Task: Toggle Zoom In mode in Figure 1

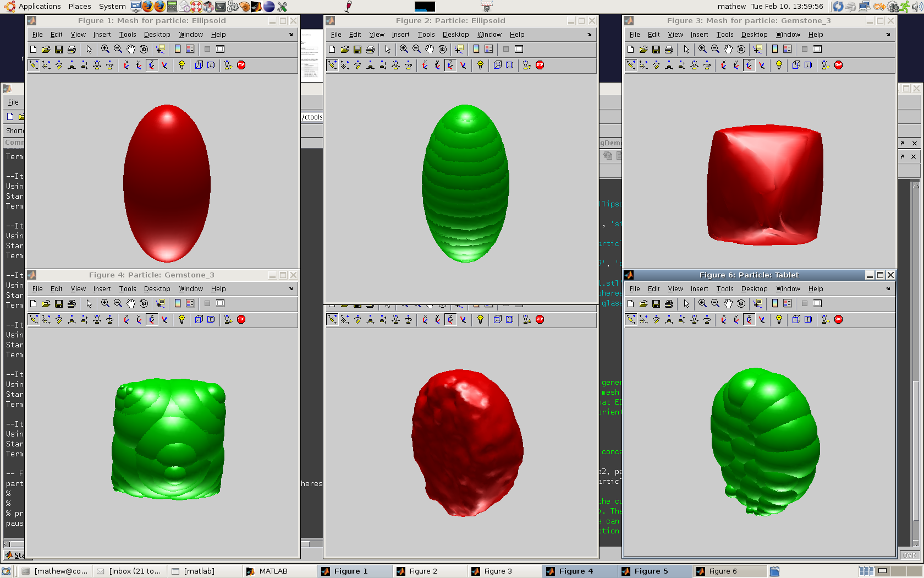Action: [105, 49]
